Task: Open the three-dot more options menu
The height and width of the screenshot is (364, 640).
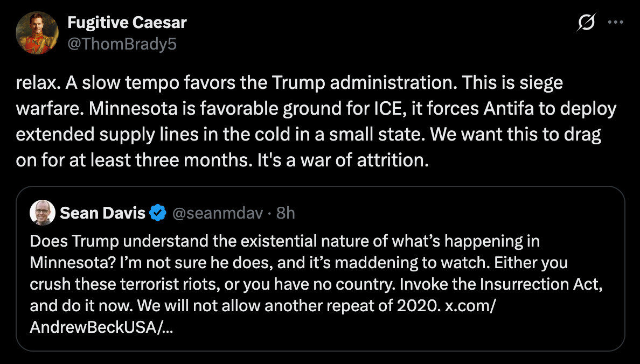Action: [x=615, y=23]
